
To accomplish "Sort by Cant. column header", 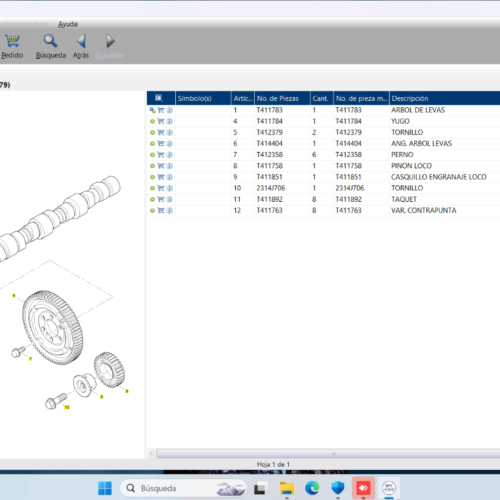I will [322, 98].
